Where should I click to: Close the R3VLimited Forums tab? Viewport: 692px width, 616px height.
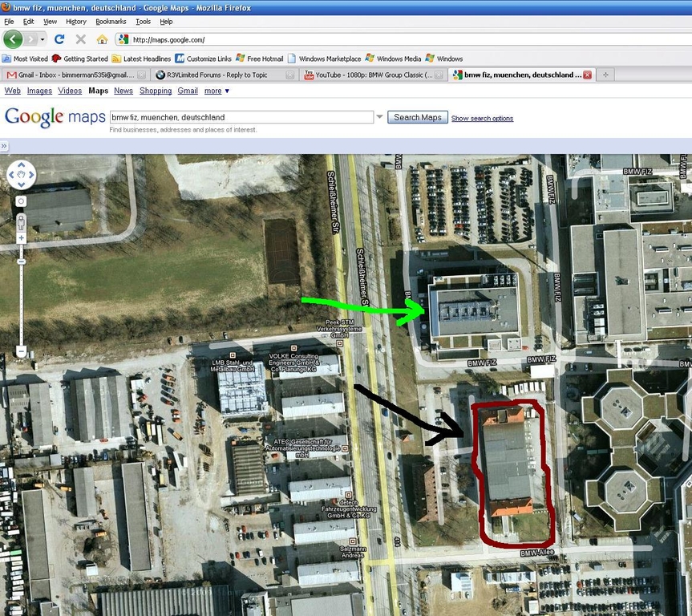point(290,75)
